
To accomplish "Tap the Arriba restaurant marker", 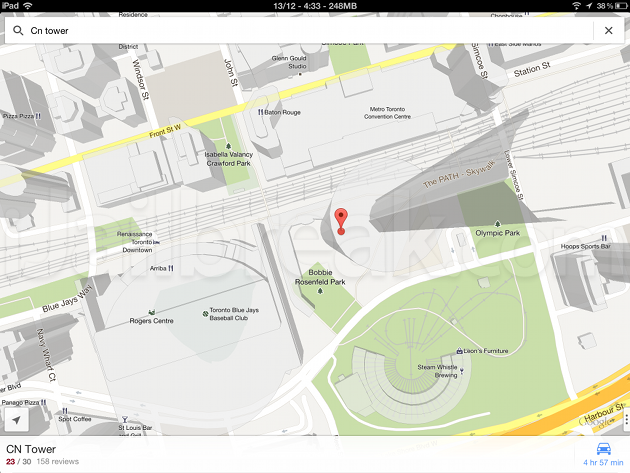I will (x=170, y=268).
